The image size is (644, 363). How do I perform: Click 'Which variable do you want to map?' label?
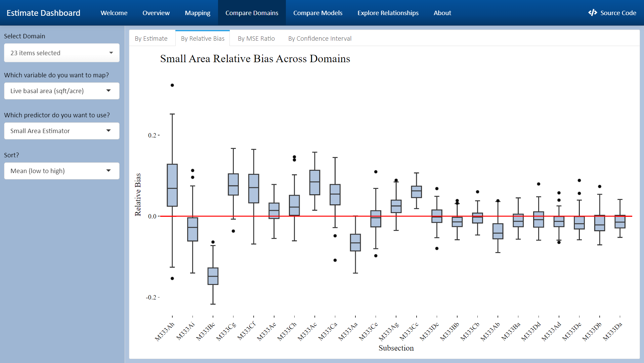click(x=56, y=75)
